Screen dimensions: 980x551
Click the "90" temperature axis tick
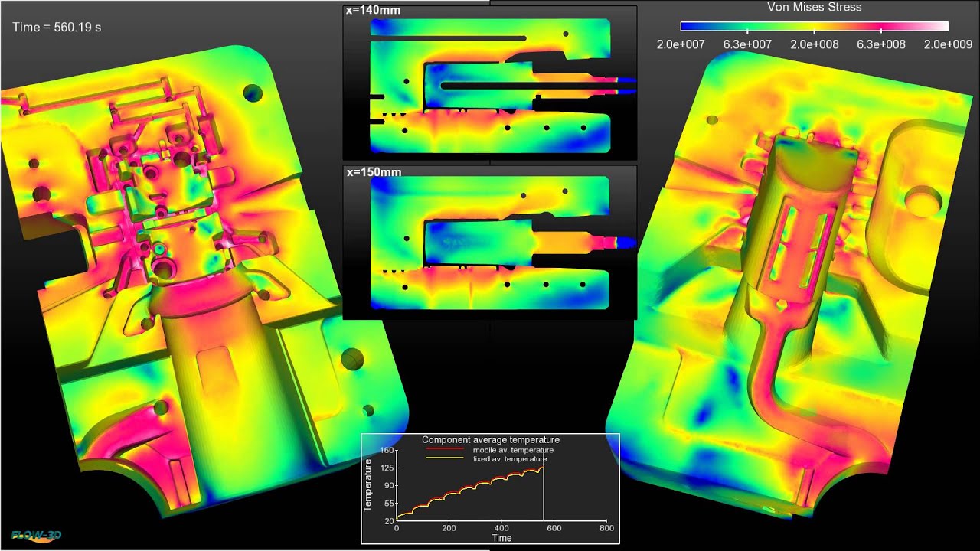388,485
